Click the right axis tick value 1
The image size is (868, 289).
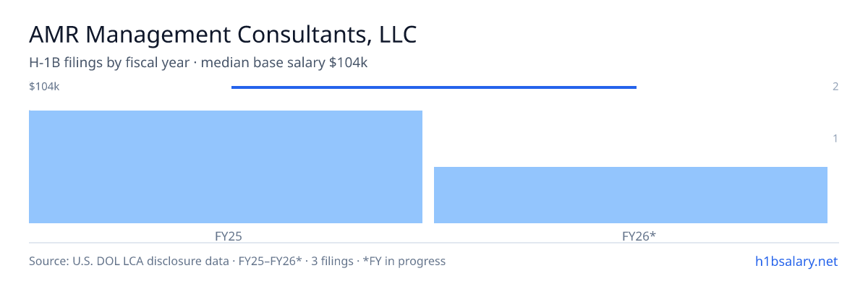click(x=835, y=138)
